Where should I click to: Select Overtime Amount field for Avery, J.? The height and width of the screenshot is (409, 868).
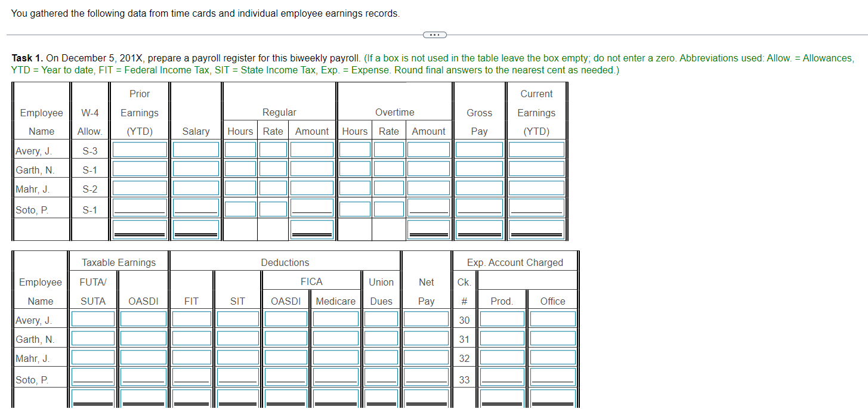pos(428,148)
